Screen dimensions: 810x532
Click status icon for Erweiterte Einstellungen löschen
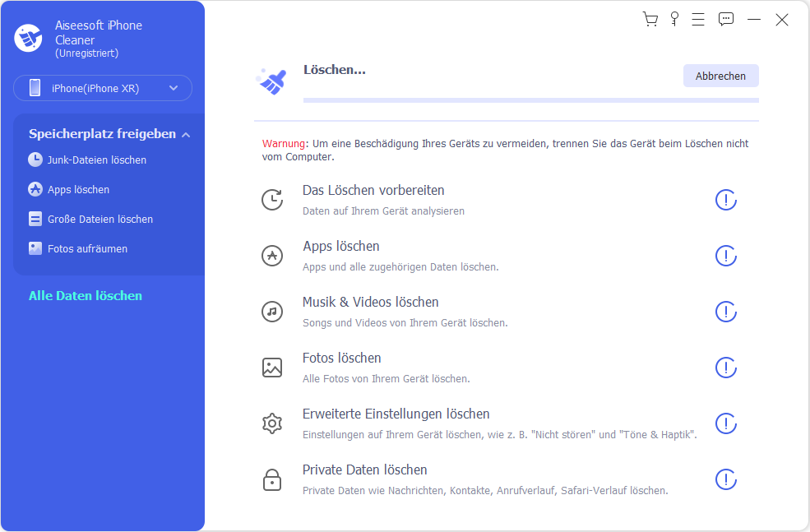click(725, 423)
